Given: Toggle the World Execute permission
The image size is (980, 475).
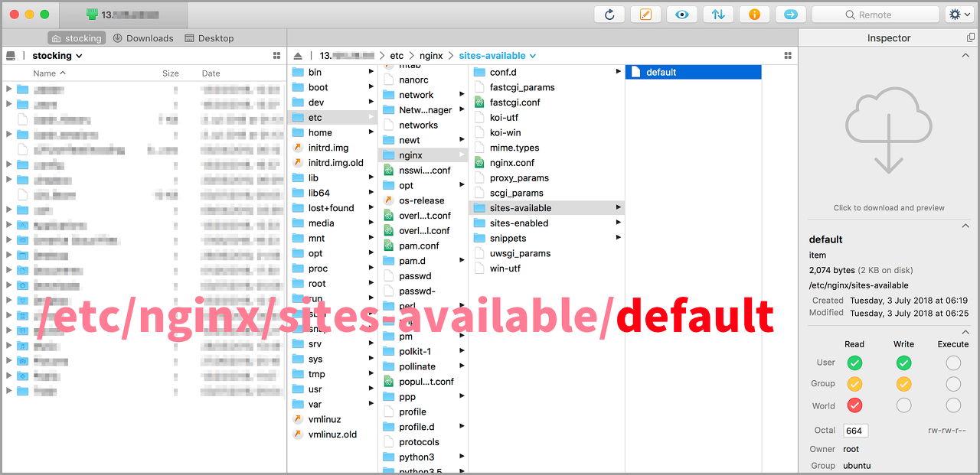Looking at the screenshot, I should [x=953, y=405].
